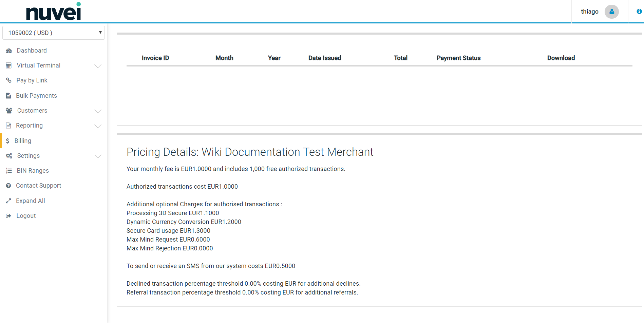The image size is (644, 323).
Task: Click the Payment Status column header
Action: [x=458, y=58]
